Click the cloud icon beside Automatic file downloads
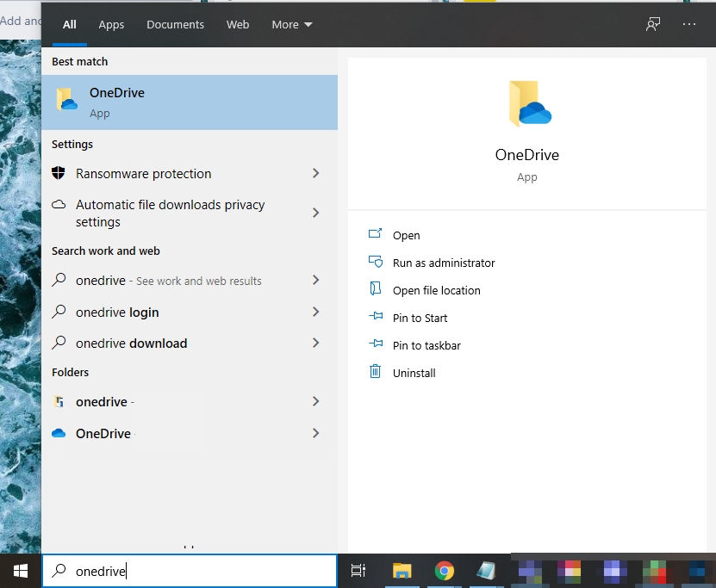 point(59,204)
